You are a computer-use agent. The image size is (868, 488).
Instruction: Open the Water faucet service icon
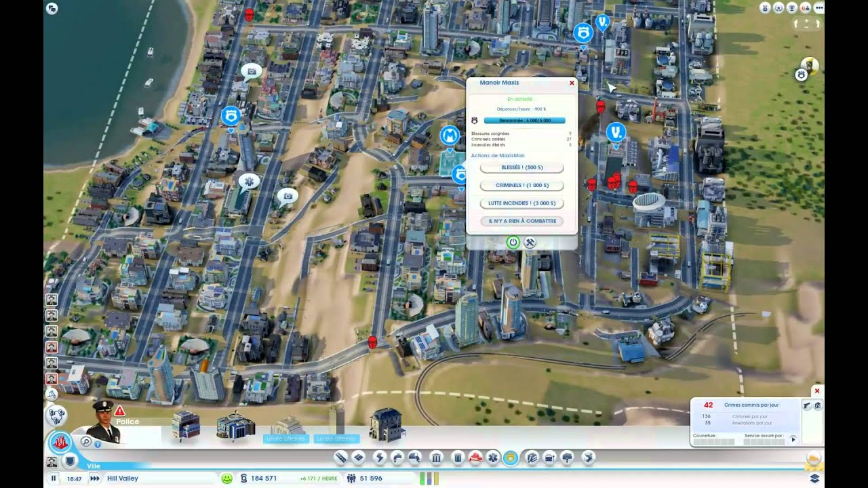[398, 458]
